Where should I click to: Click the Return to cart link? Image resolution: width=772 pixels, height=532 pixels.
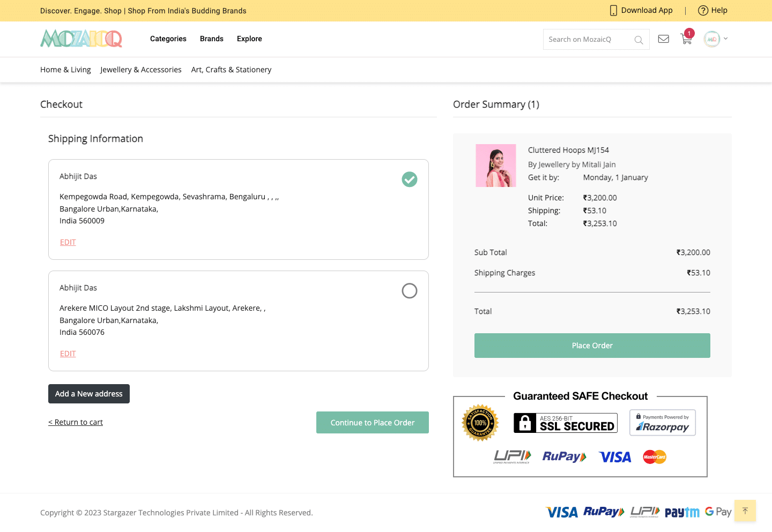pos(76,422)
